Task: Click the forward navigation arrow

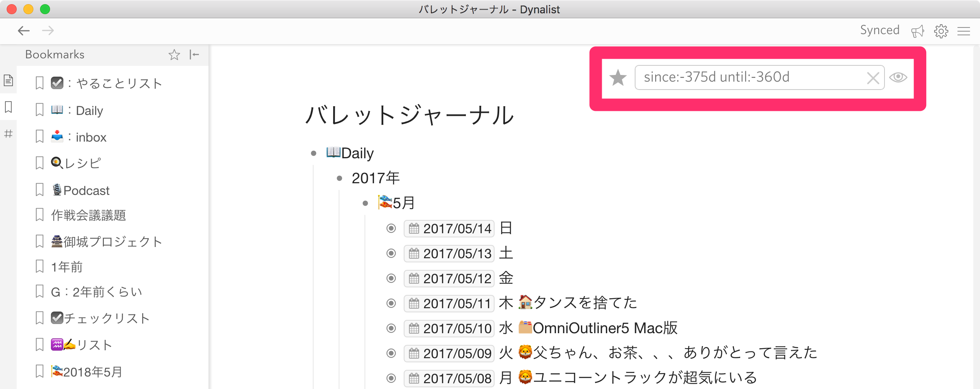Action: click(48, 30)
